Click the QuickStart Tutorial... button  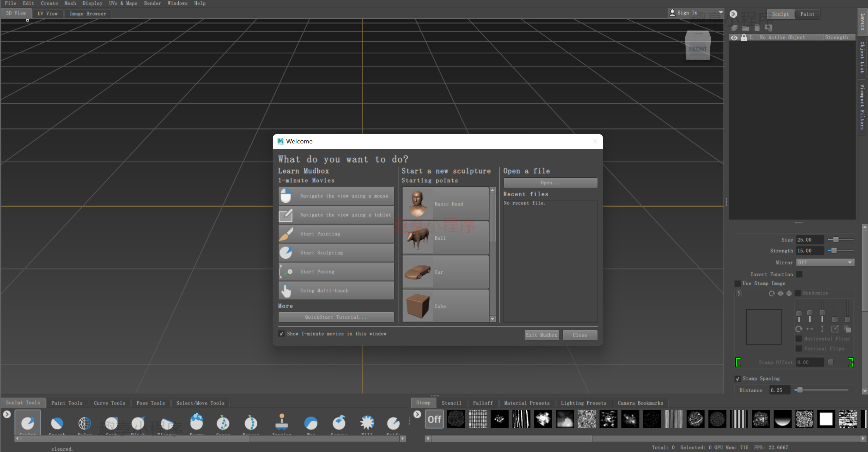point(336,317)
